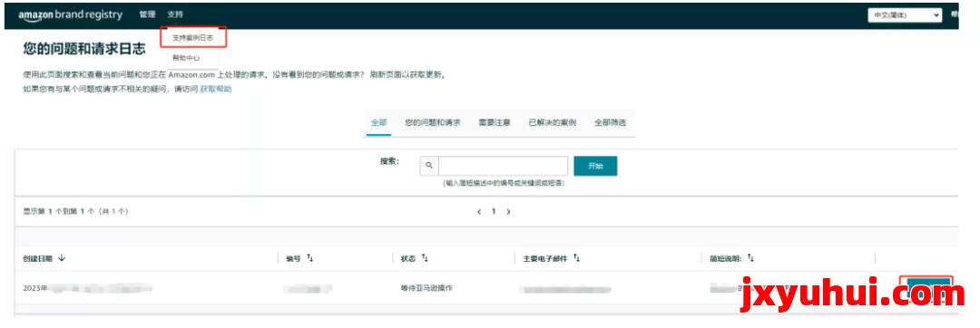
Task: Click the Amazon Brand Registry logo
Action: 70,15
